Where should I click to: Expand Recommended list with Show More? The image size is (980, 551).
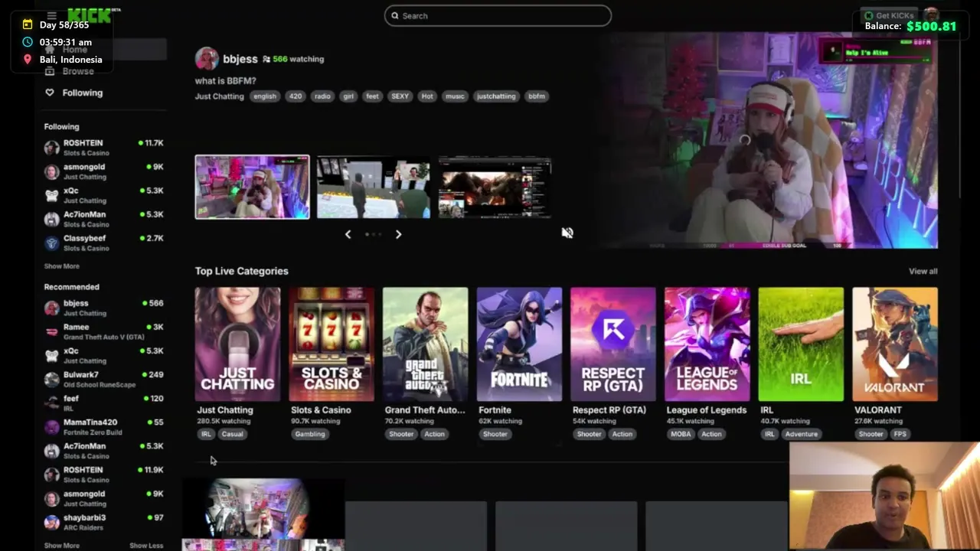[x=61, y=546]
